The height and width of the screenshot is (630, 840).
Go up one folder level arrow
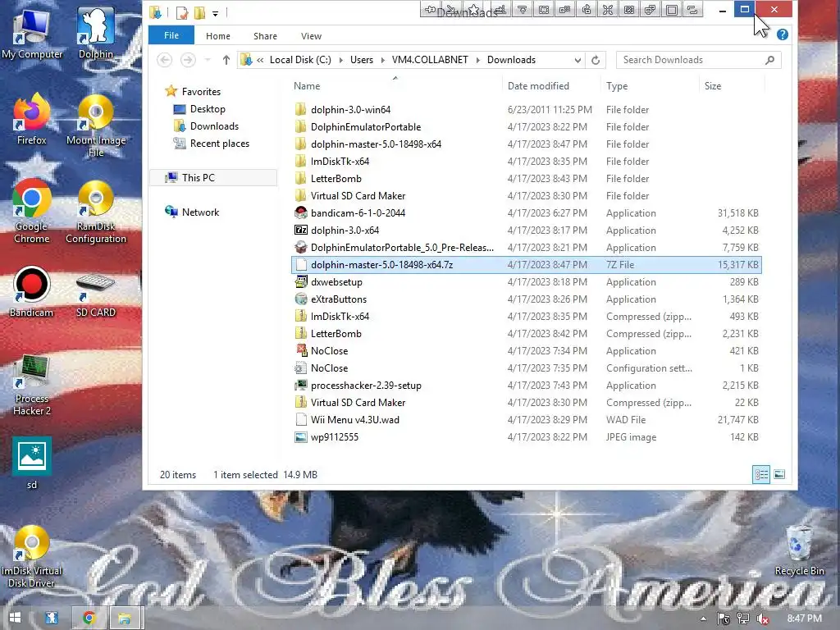point(226,60)
